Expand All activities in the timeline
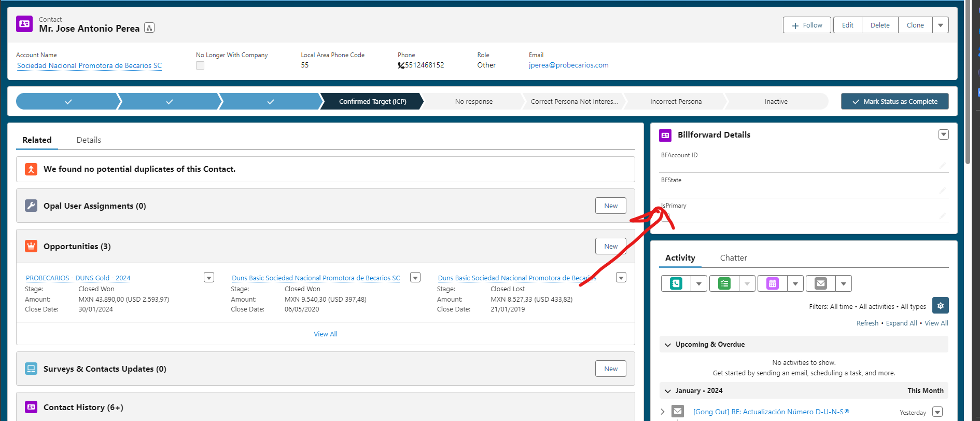The height and width of the screenshot is (421, 980). click(901, 323)
